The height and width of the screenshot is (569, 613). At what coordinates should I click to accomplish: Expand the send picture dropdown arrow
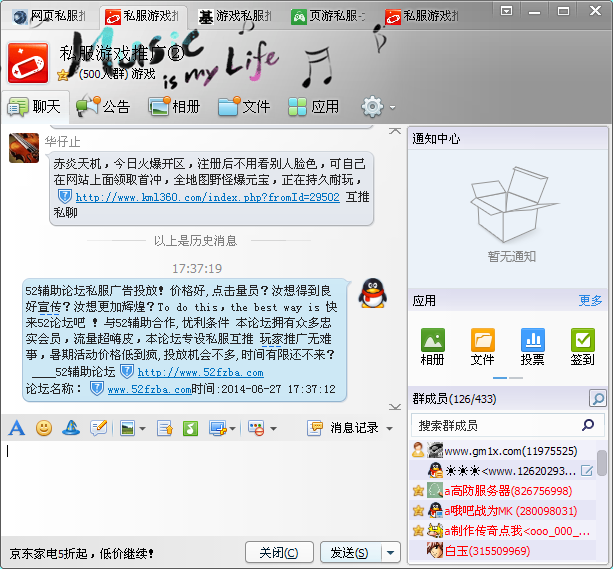click(x=142, y=429)
